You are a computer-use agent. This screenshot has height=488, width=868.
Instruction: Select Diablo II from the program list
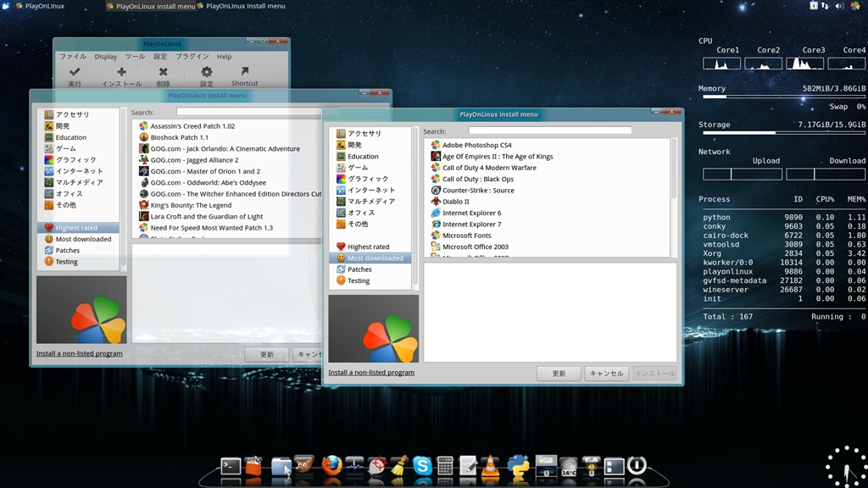pos(455,202)
